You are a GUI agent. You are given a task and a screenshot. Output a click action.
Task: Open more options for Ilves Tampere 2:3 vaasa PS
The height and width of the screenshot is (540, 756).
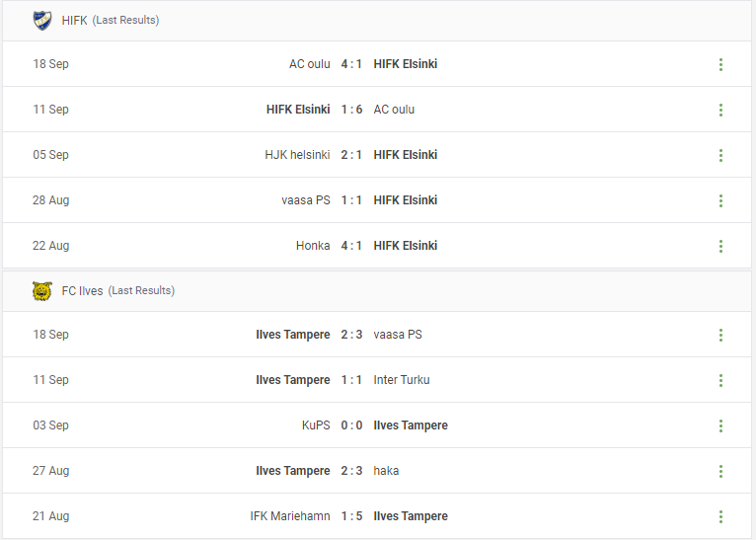click(x=720, y=335)
